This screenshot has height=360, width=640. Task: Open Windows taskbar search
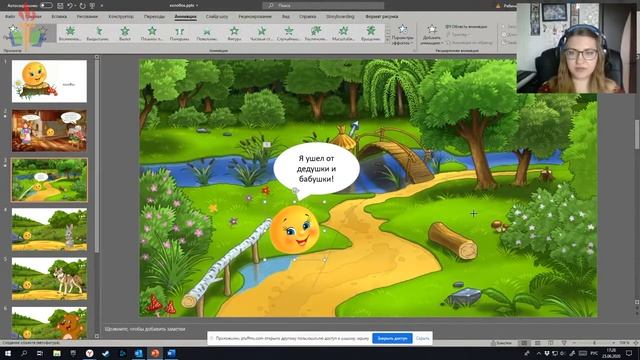(x=24, y=353)
